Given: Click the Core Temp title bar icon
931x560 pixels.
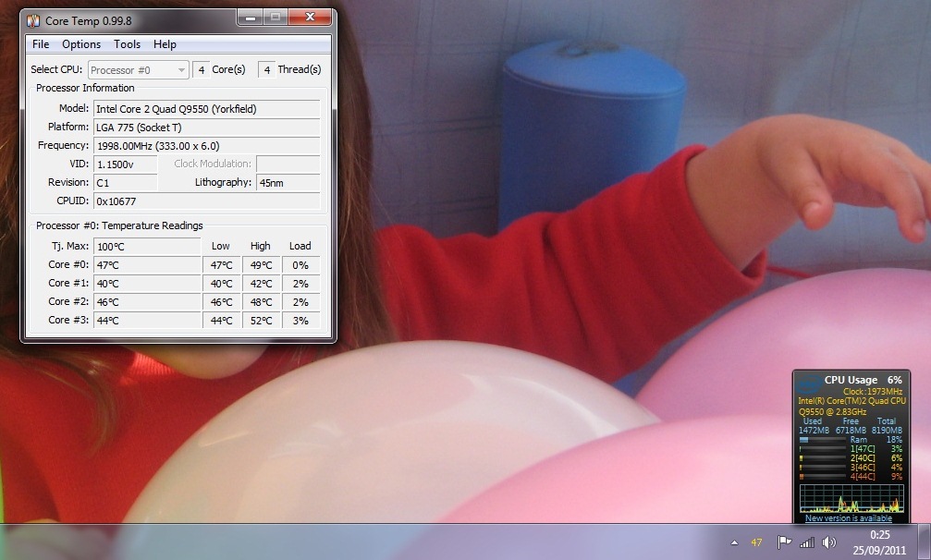Looking at the screenshot, I should click(32, 20).
